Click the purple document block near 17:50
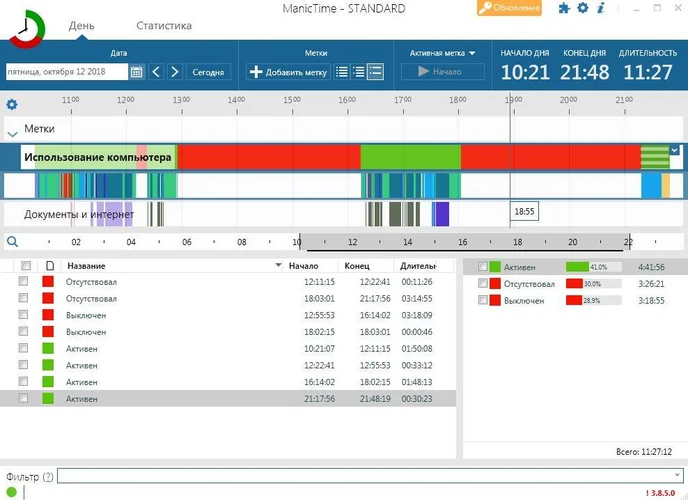The width and height of the screenshot is (688, 500). pyautogui.click(x=442, y=214)
